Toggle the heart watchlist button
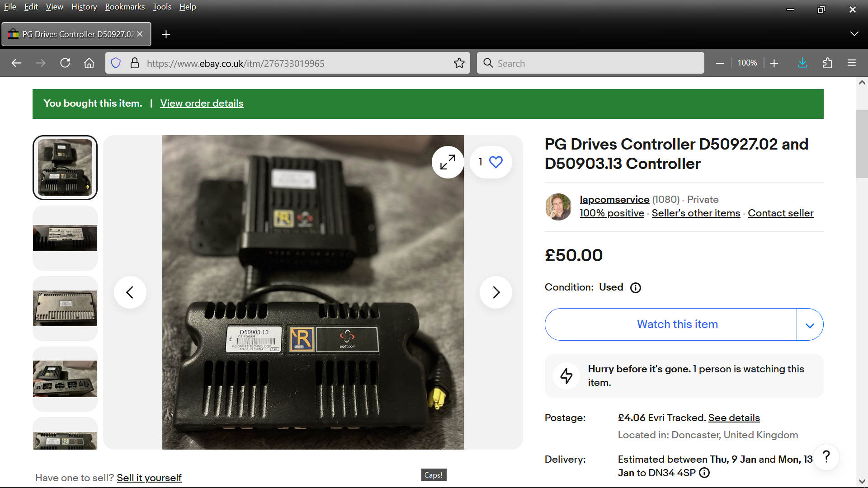This screenshot has width=868, height=488. click(495, 162)
